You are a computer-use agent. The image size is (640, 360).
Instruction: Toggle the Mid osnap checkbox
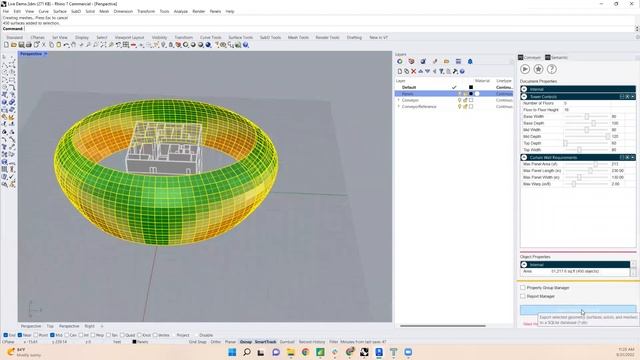pos(52,335)
